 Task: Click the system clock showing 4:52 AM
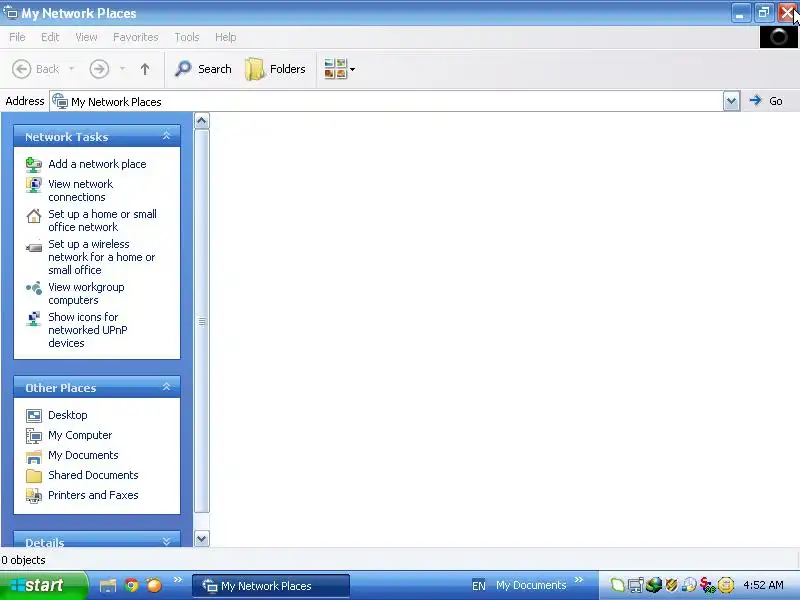coord(763,585)
